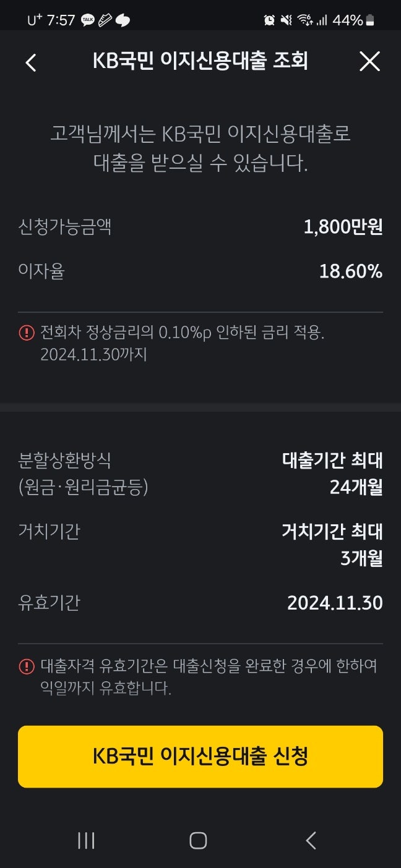
Task: Tap the alarm clock icon in the status bar
Action: pos(267,19)
